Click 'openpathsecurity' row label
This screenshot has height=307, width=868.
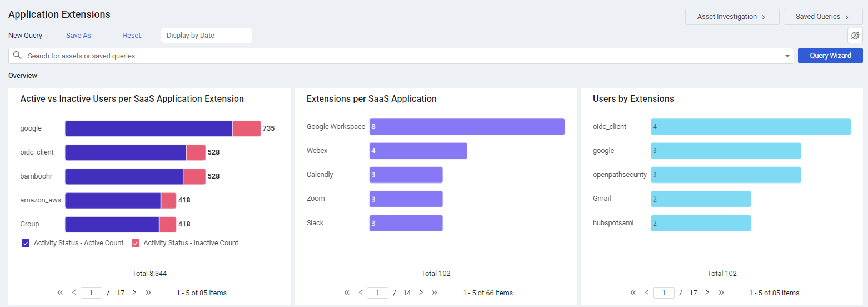pyautogui.click(x=620, y=175)
